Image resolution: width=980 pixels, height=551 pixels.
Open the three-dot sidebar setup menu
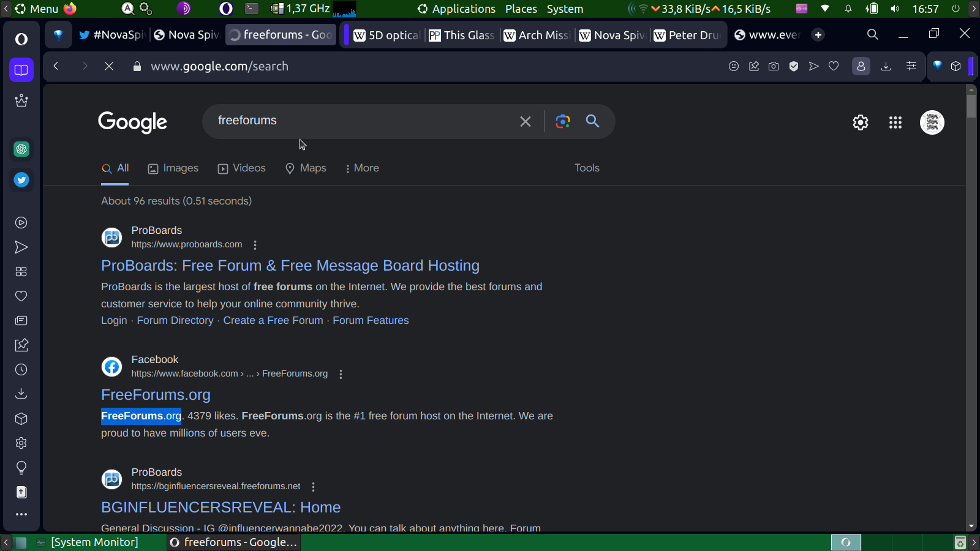[21, 514]
